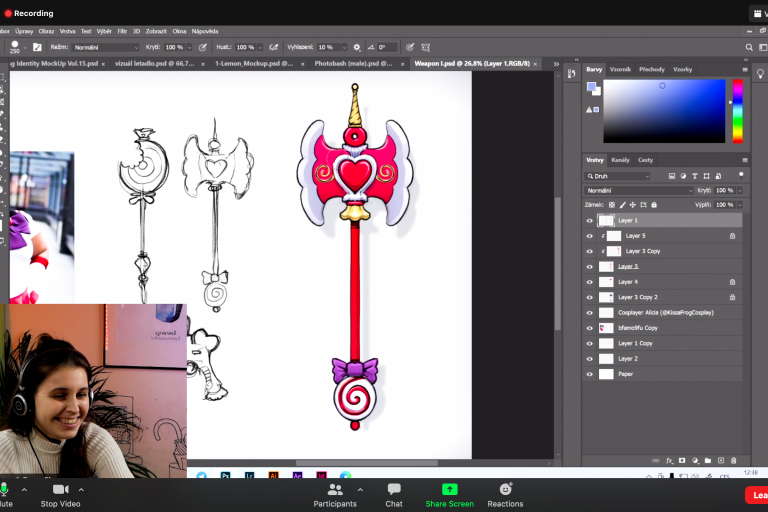
Task: Switch to the Kanály tab
Action: click(620, 160)
